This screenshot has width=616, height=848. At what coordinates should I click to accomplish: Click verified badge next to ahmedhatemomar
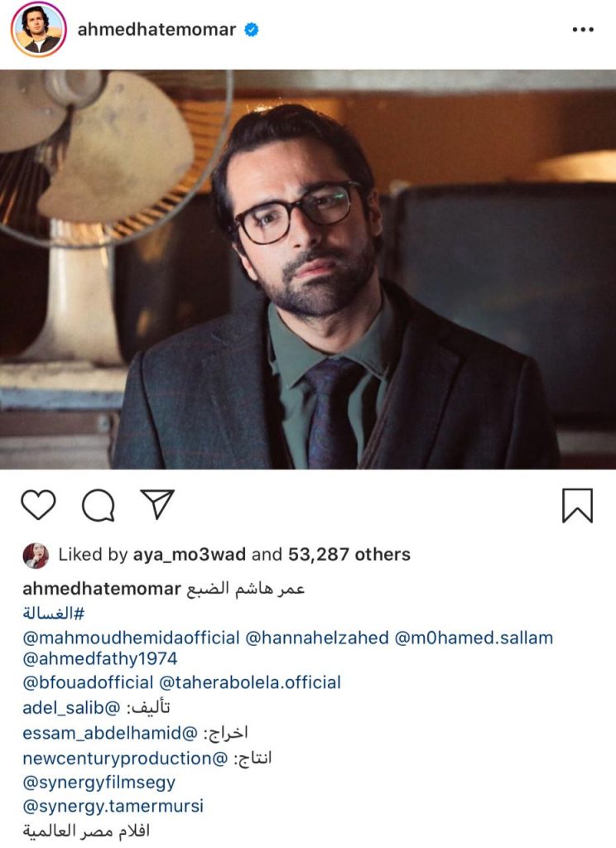[251, 29]
